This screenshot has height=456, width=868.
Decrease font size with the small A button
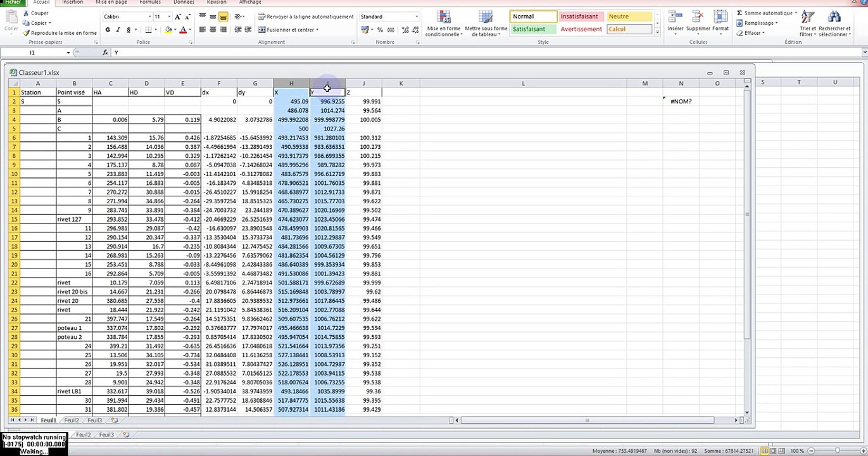(189, 16)
